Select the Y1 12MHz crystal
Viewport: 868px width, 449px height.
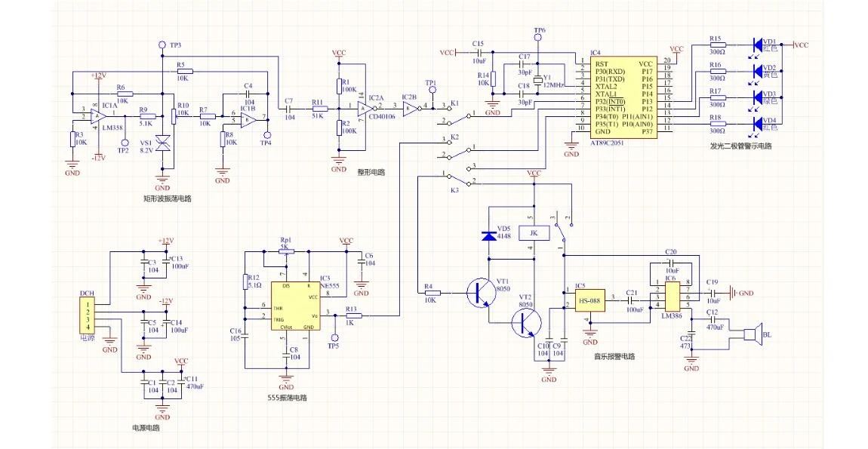537,81
